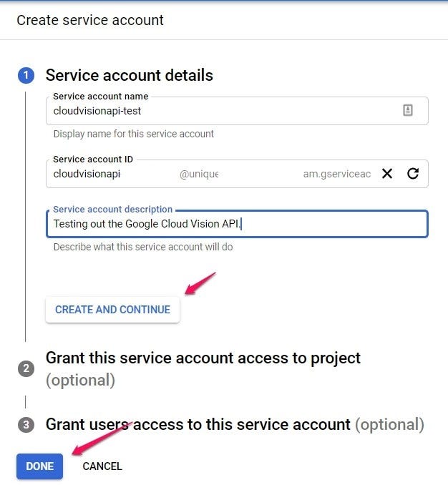This screenshot has width=448, height=485.
Task: Cancel service account creation
Action: (x=102, y=466)
